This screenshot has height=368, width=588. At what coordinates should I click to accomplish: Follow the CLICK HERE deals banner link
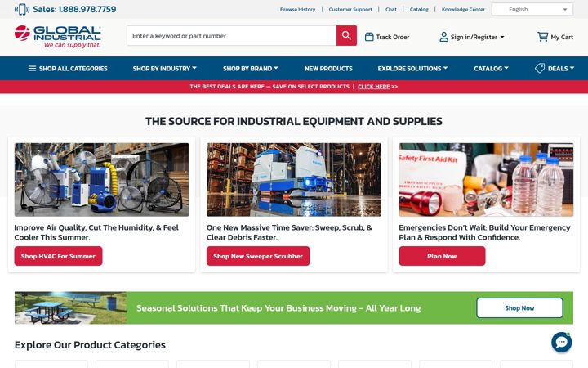[x=373, y=87]
